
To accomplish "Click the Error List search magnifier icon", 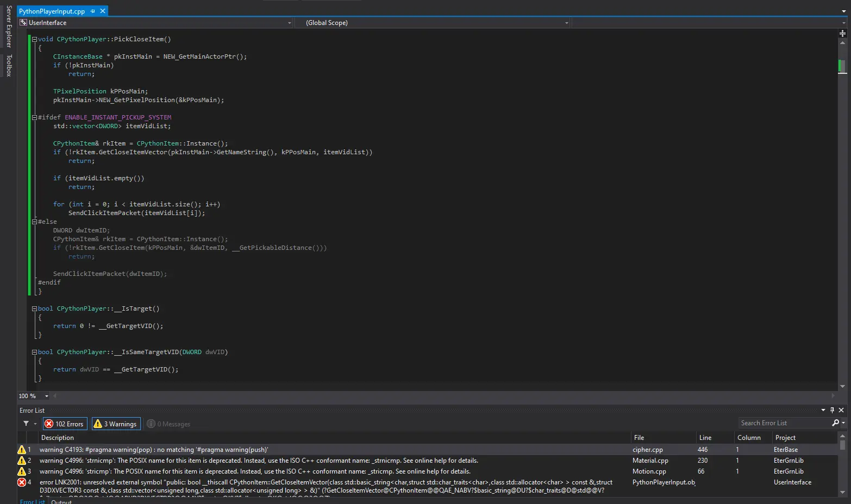I will click(x=835, y=423).
